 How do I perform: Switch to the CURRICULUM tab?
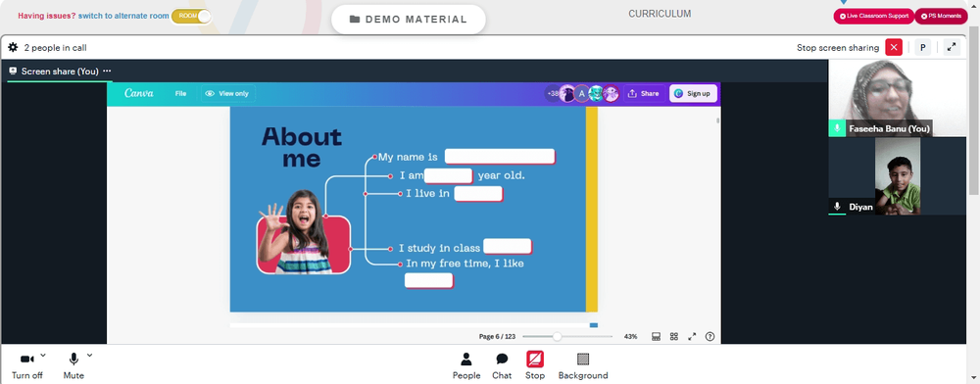(660, 14)
